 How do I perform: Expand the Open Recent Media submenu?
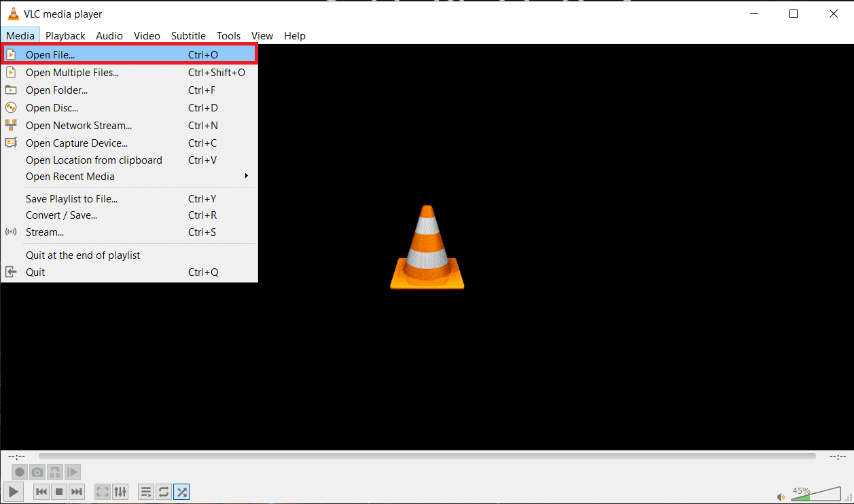tap(129, 177)
